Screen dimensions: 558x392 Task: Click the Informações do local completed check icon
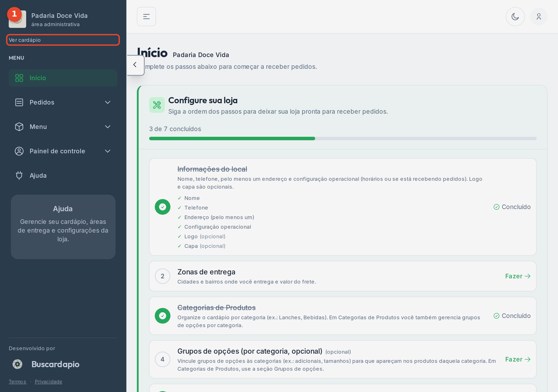pyautogui.click(x=163, y=207)
